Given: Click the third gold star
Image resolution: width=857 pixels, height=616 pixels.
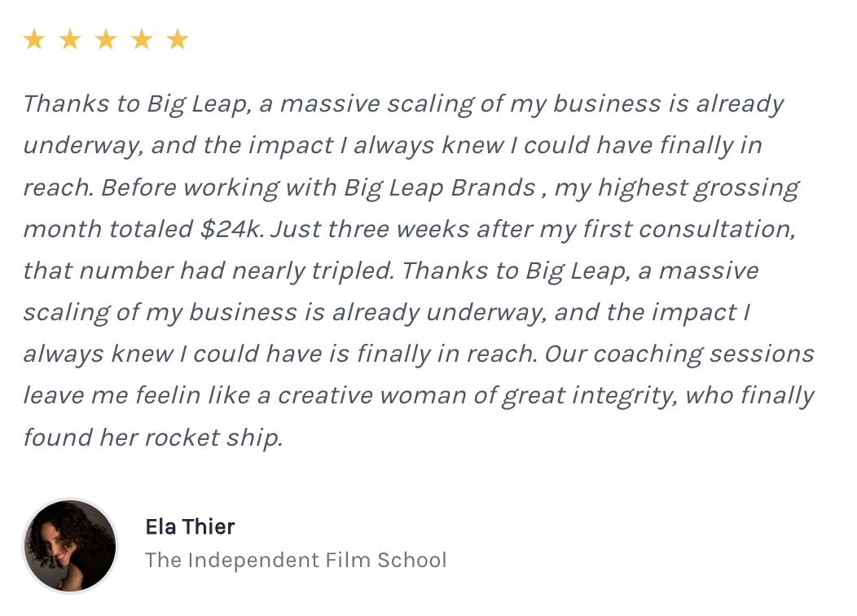Looking at the screenshot, I should pos(106,39).
